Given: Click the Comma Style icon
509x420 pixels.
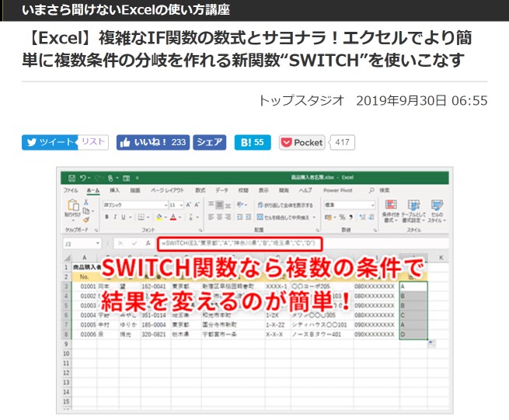Looking at the screenshot, I should point(351,217).
